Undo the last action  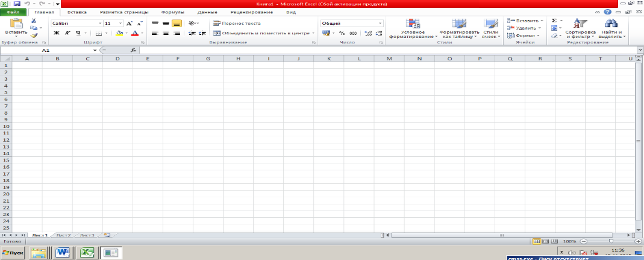pos(27,3)
